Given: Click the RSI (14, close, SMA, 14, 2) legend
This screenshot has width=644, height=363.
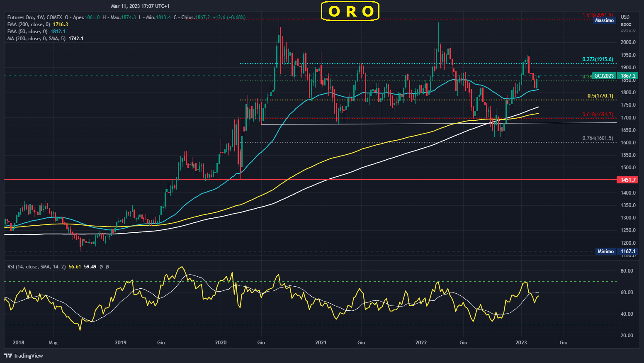Looking at the screenshot, I should pos(36,267).
